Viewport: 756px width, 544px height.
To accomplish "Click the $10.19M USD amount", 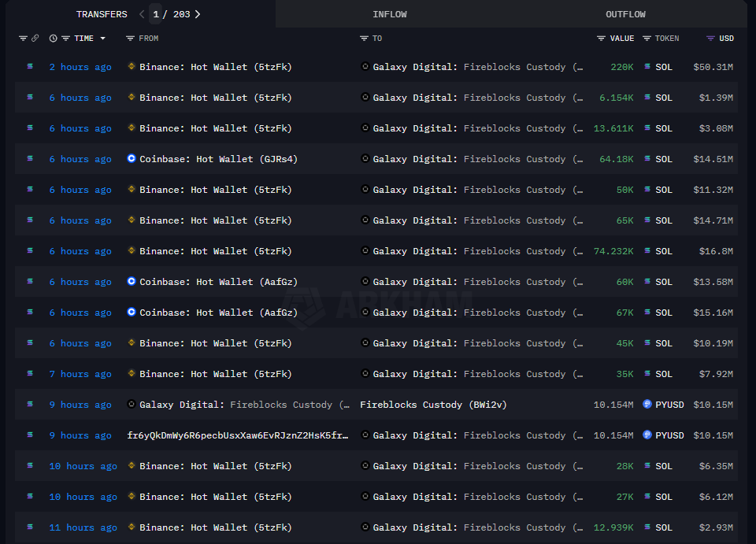I will [713, 343].
